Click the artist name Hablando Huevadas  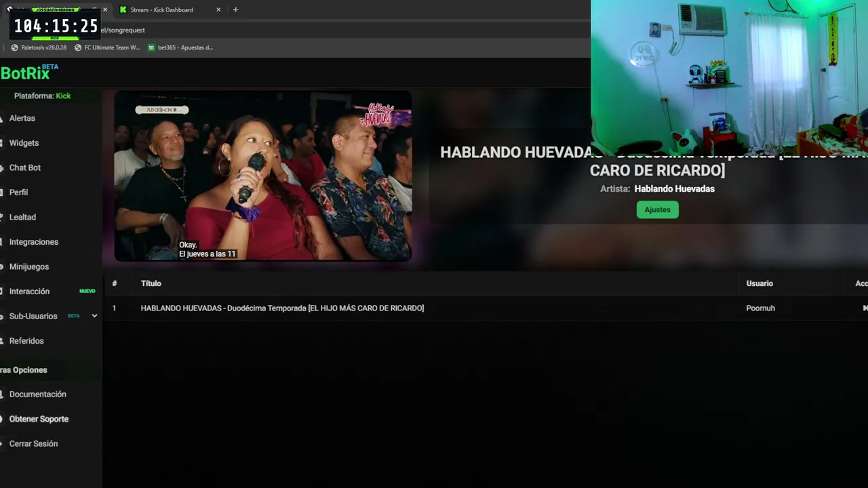tap(674, 189)
